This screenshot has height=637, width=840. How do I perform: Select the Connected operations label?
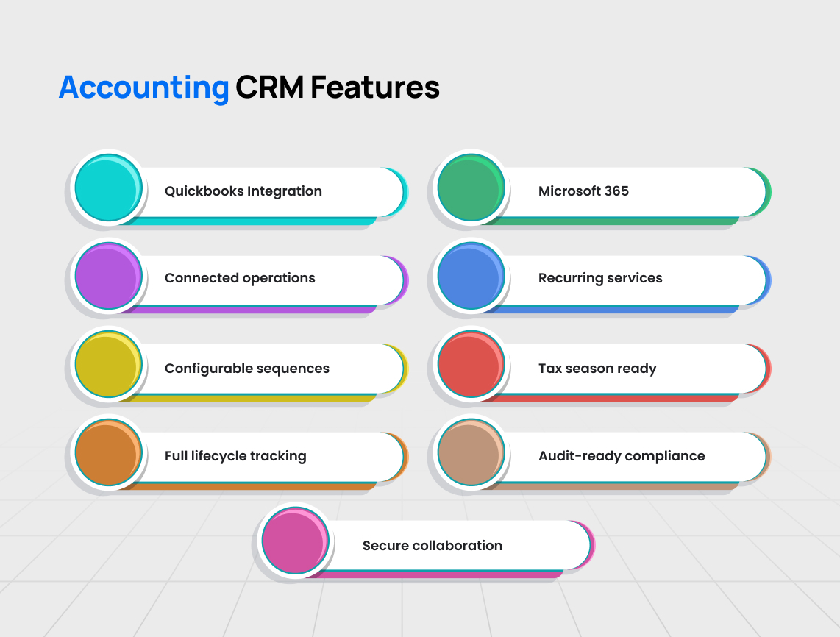[240, 278]
